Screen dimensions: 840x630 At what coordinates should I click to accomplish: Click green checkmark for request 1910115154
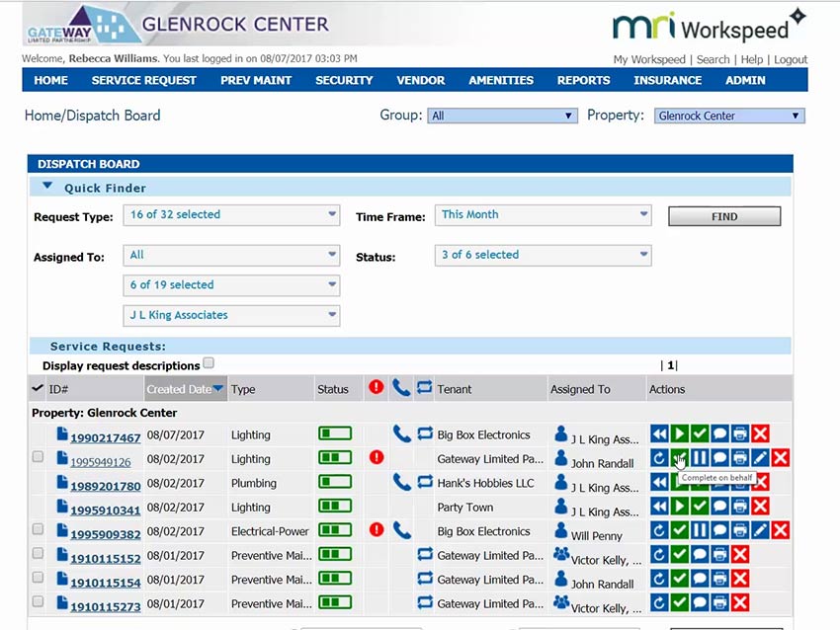coord(679,579)
